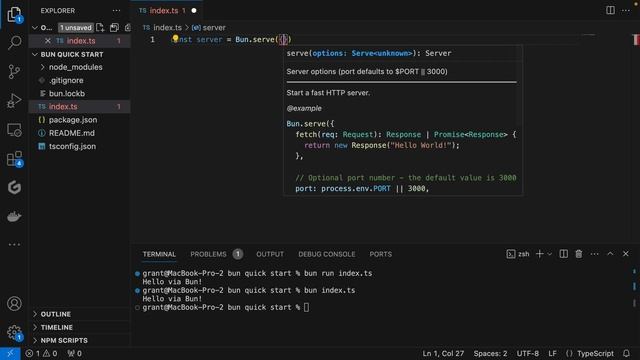640x360 pixels.
Task: Expand the Timeline section
Action: pyautogui.click(x=56, y=327)
